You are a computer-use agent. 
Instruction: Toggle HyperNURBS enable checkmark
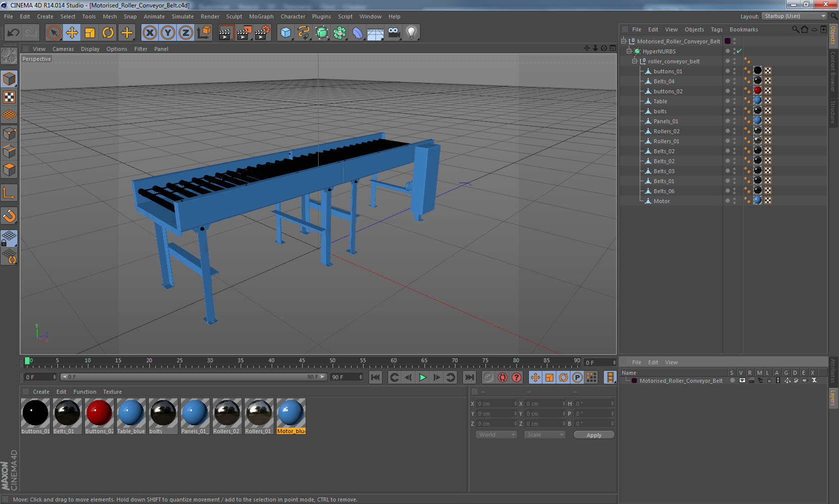[739, 51]
